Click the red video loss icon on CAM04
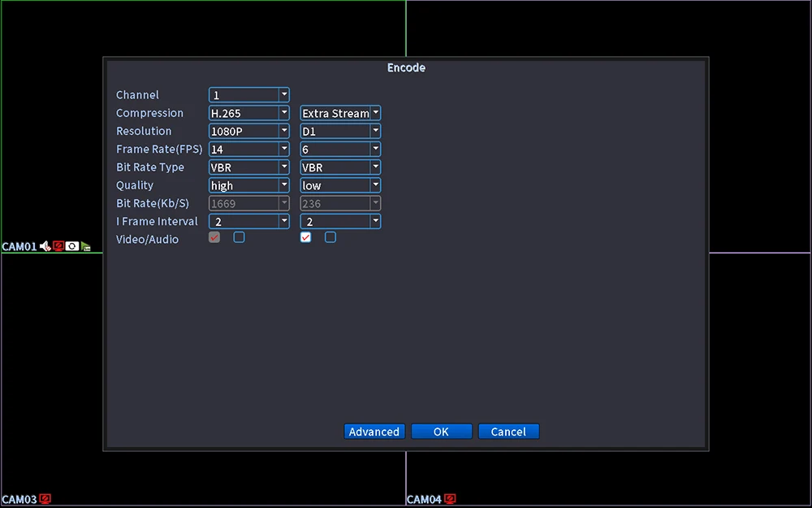This screenshot has height=508, width=812. point(450,499)
